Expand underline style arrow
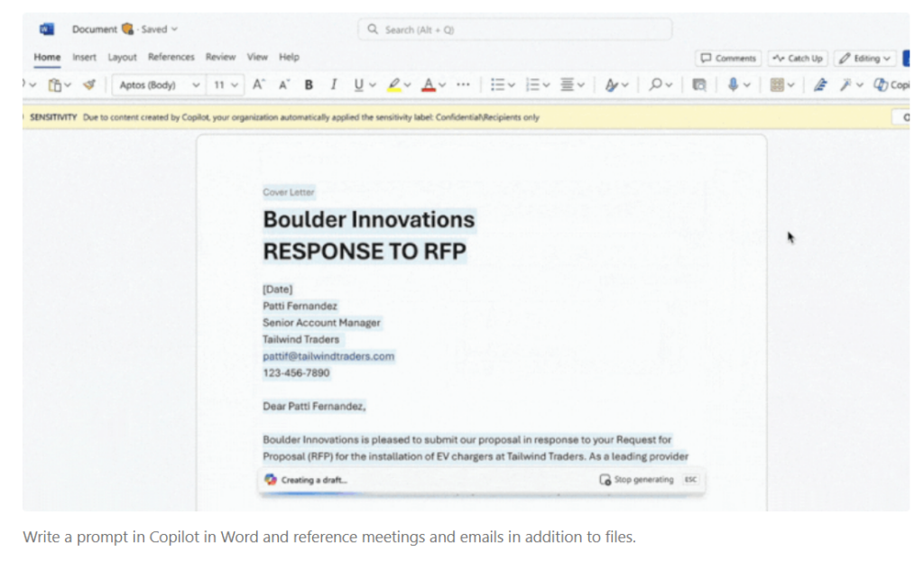Image resolution: width=924 pixels, height=579 pixels. pyautogui.click(x=373, y=85)
